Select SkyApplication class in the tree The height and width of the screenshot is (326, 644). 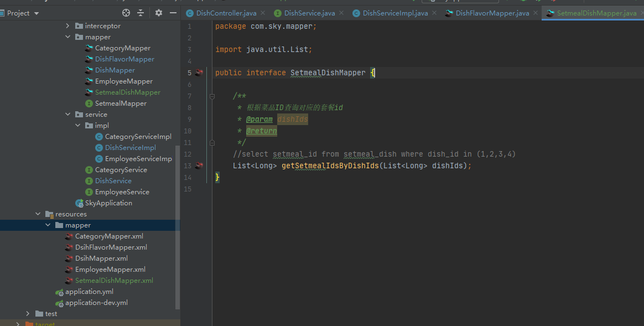click(108, 203)
